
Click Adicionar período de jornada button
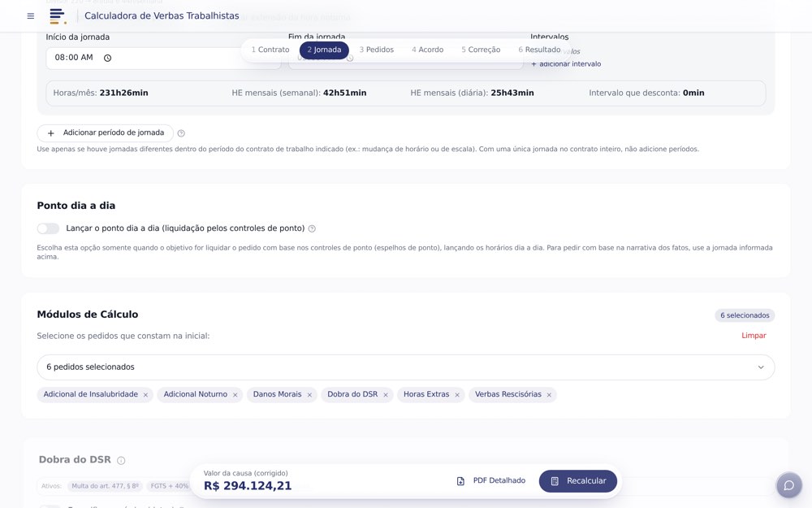click(x=105, y=133)
